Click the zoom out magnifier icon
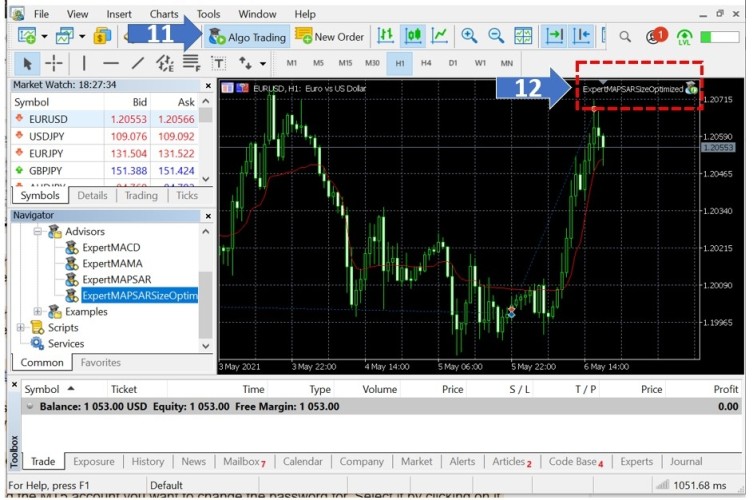 point(495,37)
